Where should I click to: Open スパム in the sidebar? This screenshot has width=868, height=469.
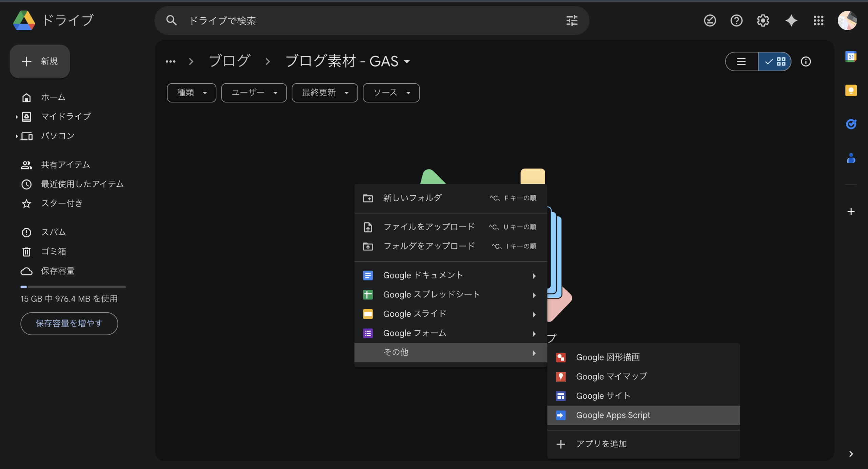[54, 233]
